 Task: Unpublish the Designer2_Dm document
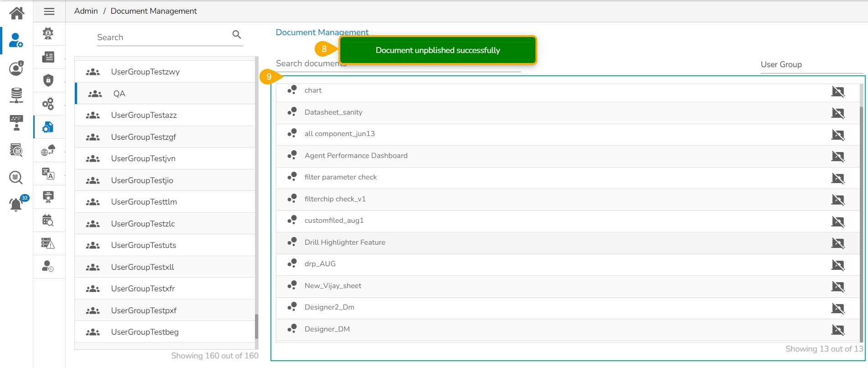838,308
